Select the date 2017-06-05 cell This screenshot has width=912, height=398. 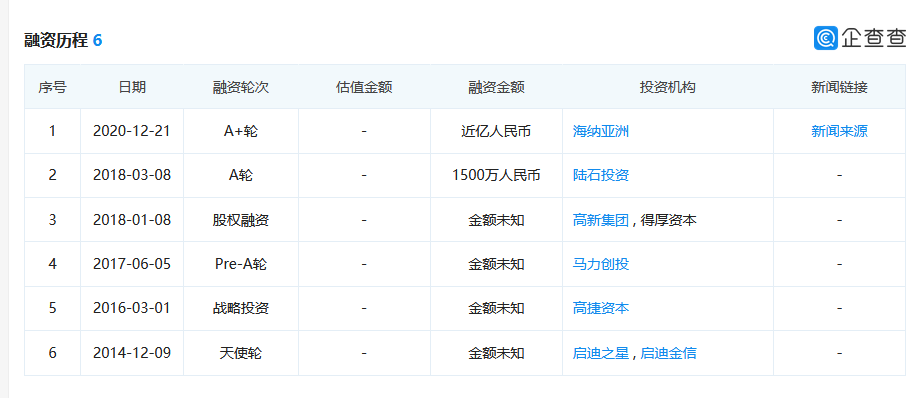click(x=132, y=264)
